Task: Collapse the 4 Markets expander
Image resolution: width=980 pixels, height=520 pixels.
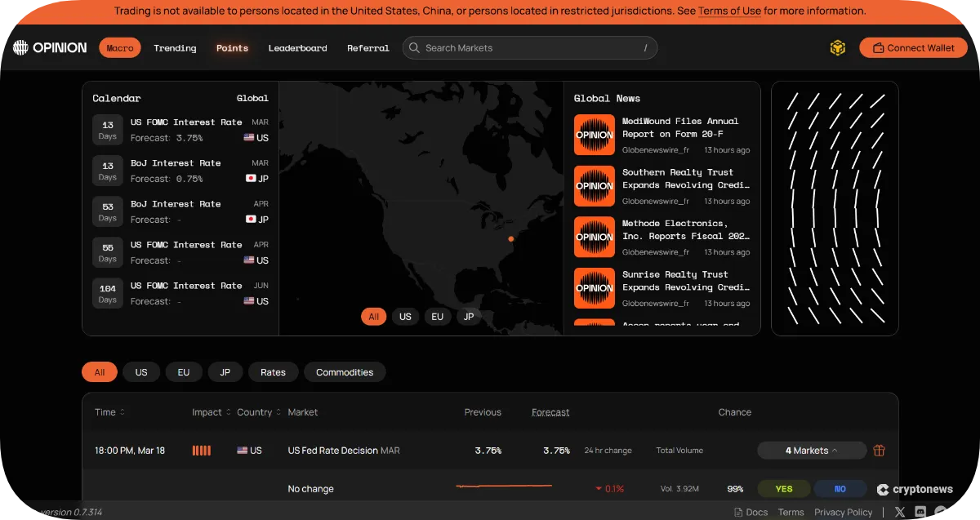Action: pyautogui.click(x=812, y=451)
